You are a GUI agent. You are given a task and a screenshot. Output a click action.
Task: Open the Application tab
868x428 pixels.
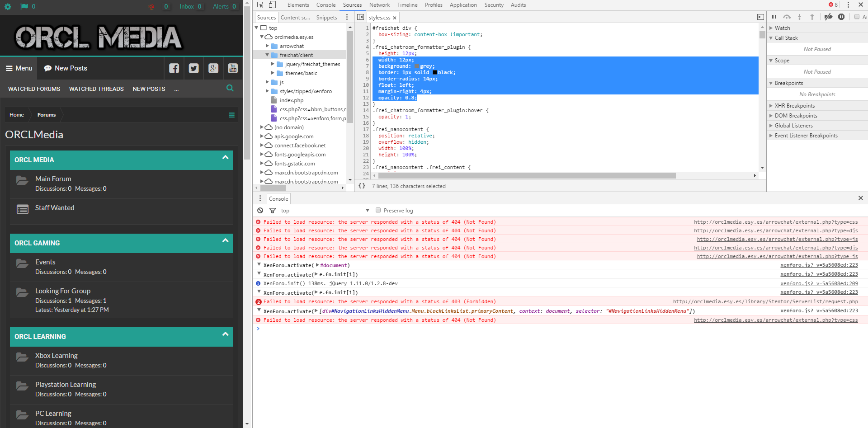pyautogui.click(x=463, y=5)
